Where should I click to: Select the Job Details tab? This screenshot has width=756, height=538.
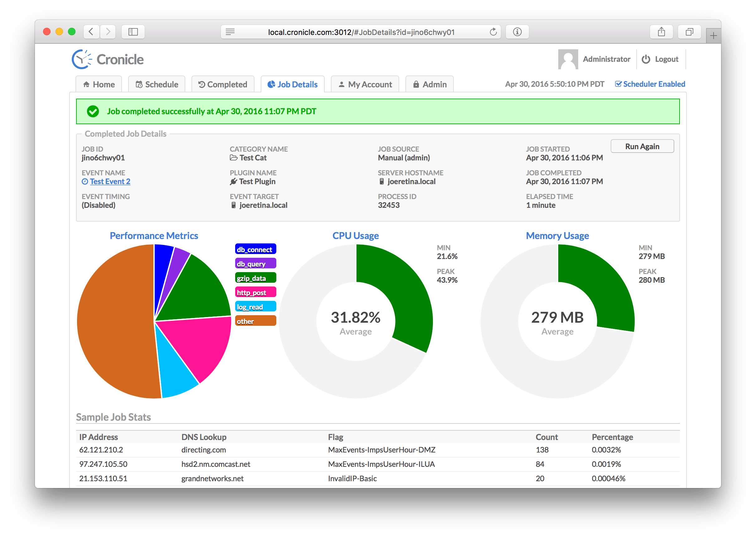click(293, 84)
